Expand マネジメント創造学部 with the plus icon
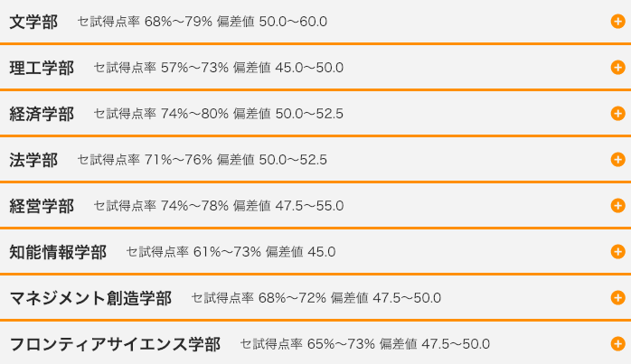Viewport: 631px width, 364px height. 617,298
